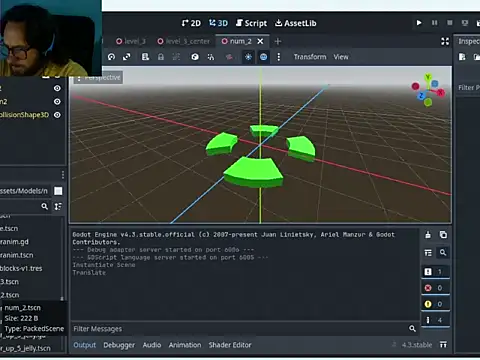Open FileSystem dock options dots

click(x=63, y=175)
